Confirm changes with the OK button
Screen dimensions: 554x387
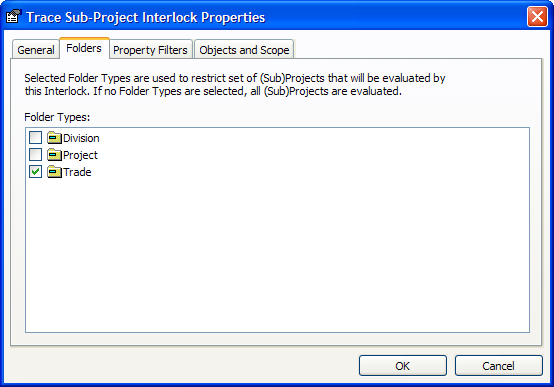403,365
